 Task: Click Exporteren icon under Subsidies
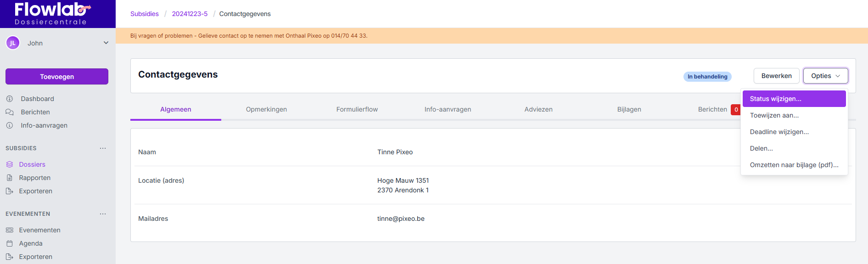click(10, 191)
